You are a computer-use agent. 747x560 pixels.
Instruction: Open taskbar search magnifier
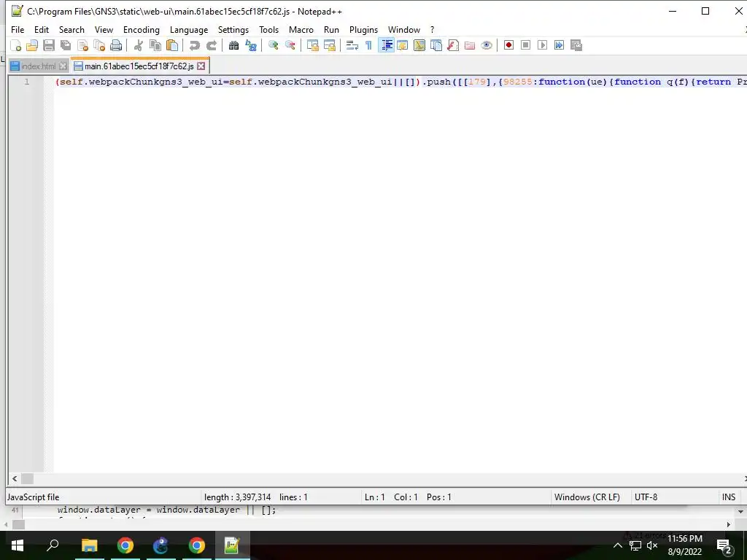(53, 545)
